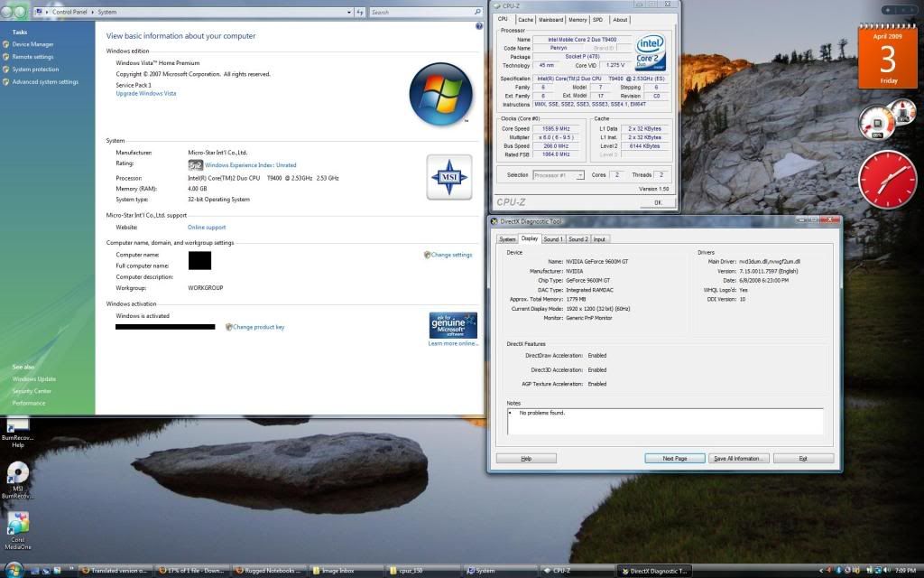The width and height of the screenshot is (924, 578).
Task: Click the WORKGROUP workgroup value
Action: tap(206, 288)
